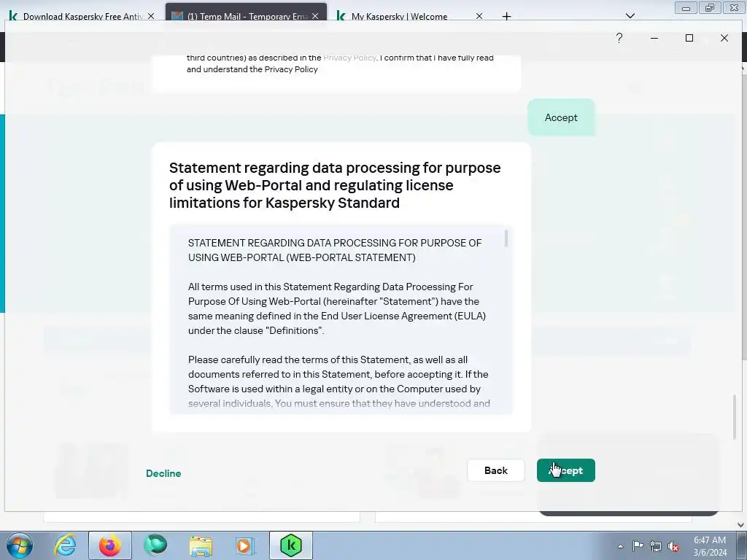Open the taskbar clock showing 6:47 AM
The width and height of the screenshot is (747, 560).
pos(710,546)
